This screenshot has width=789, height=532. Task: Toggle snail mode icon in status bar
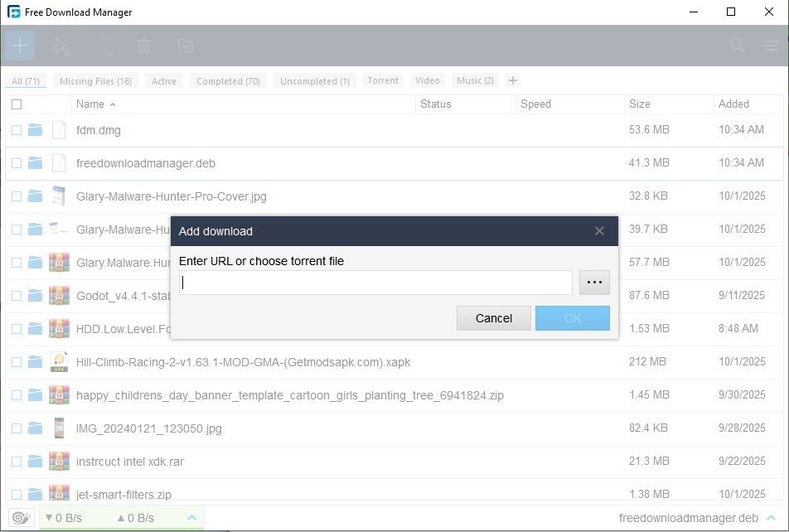[x=22, y=518]
